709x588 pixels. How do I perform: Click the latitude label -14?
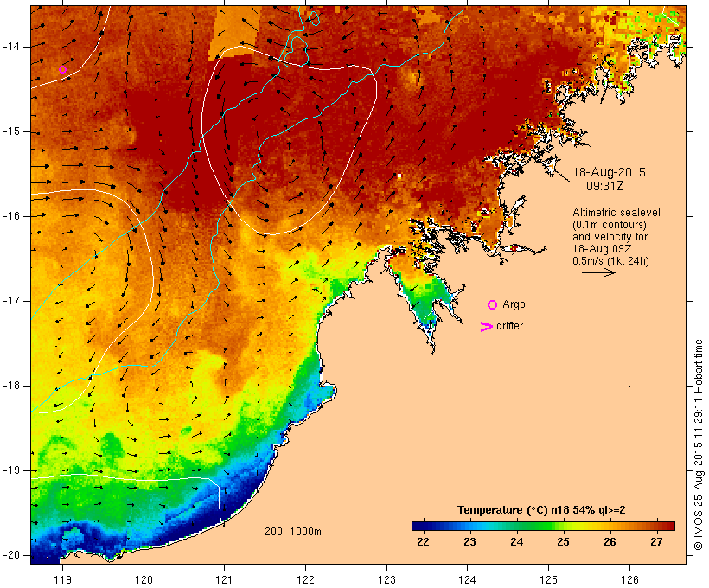11,47
